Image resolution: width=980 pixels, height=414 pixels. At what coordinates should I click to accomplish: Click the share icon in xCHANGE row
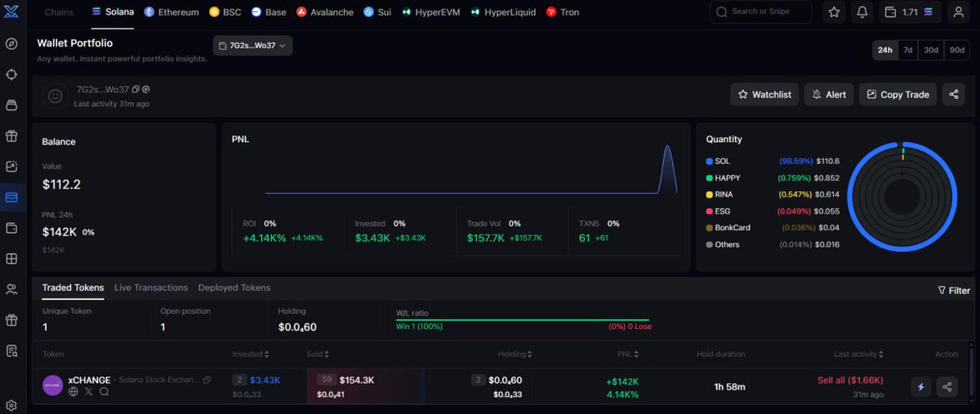click(x=947, y=387)
